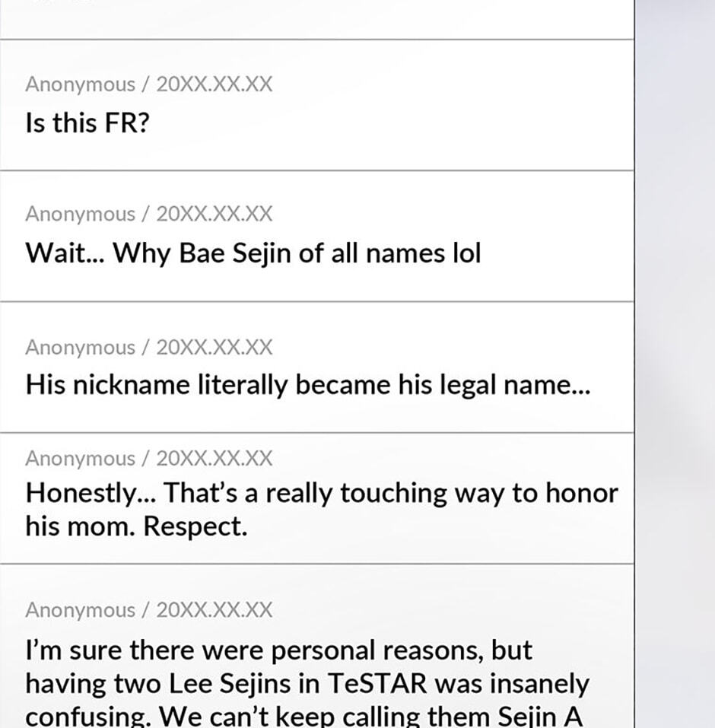Select the comment about two Lee Sejins in TeSTAR

tap(317, 647)
